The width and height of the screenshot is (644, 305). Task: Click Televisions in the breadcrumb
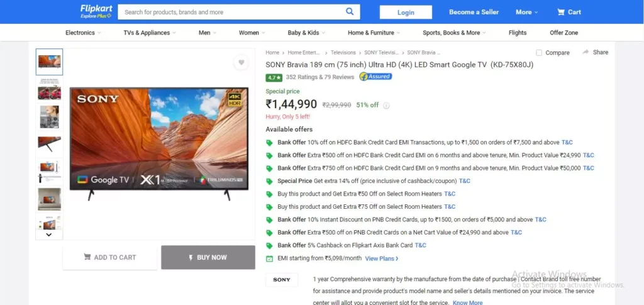(x=343, y=53)
